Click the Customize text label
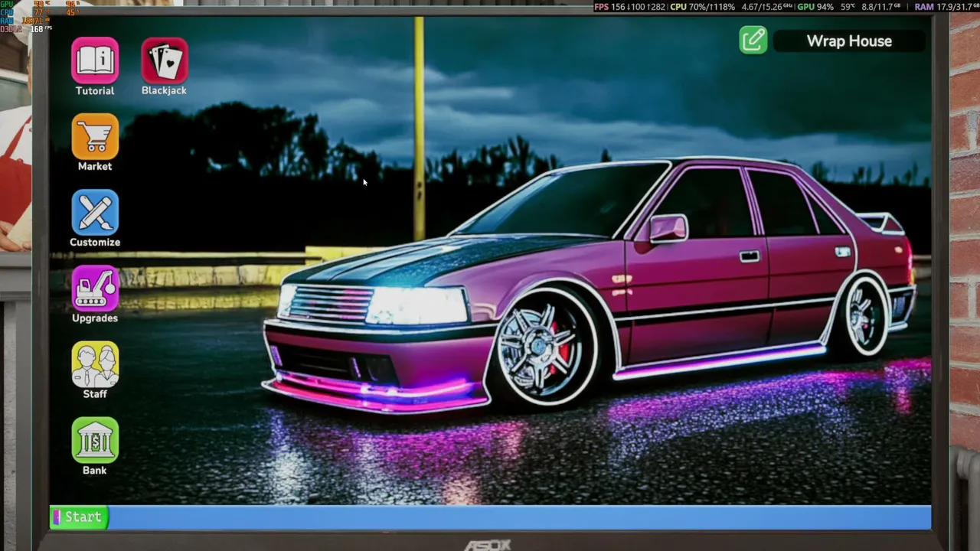 (95, 242)
